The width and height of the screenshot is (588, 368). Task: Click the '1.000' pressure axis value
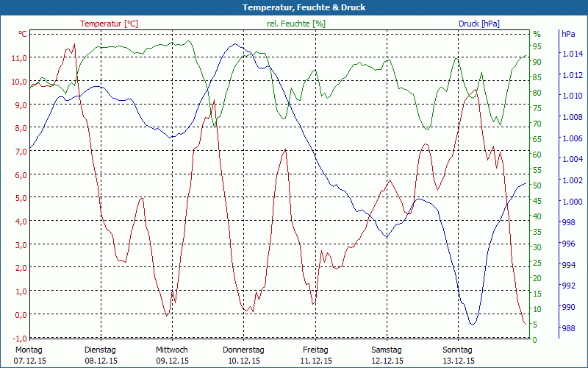573,202
